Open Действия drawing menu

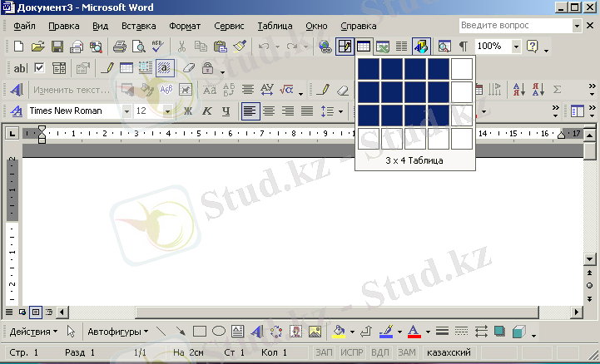pyautogui.click(x=33, y=332)
